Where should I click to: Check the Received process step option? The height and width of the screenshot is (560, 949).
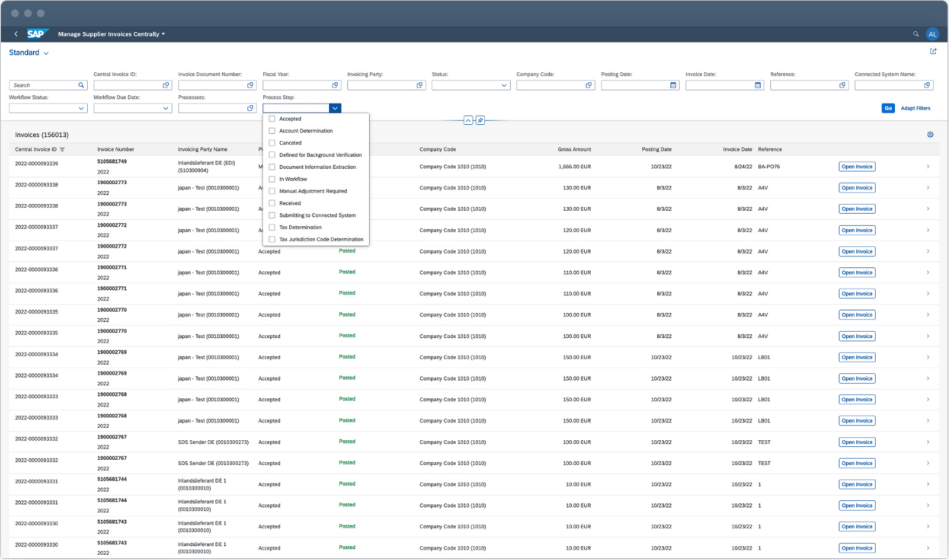click(272, 203)
